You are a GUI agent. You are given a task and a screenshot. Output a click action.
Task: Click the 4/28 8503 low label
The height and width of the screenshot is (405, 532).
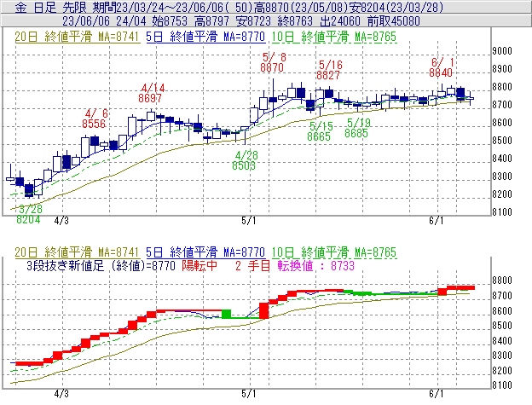[245, 160]
